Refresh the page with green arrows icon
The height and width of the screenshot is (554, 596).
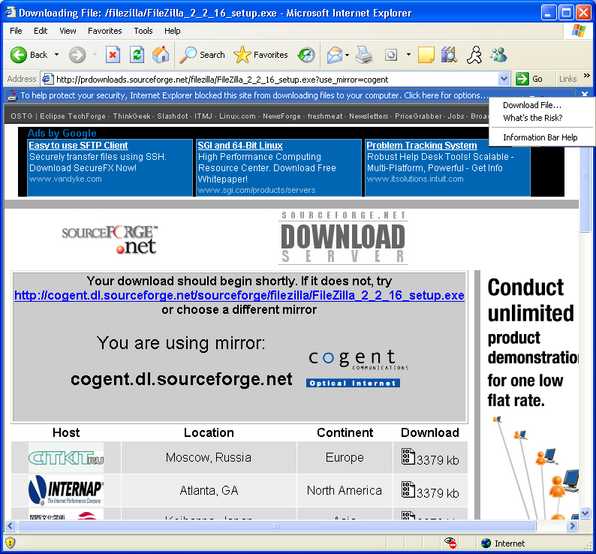click(x=136, y=55)
